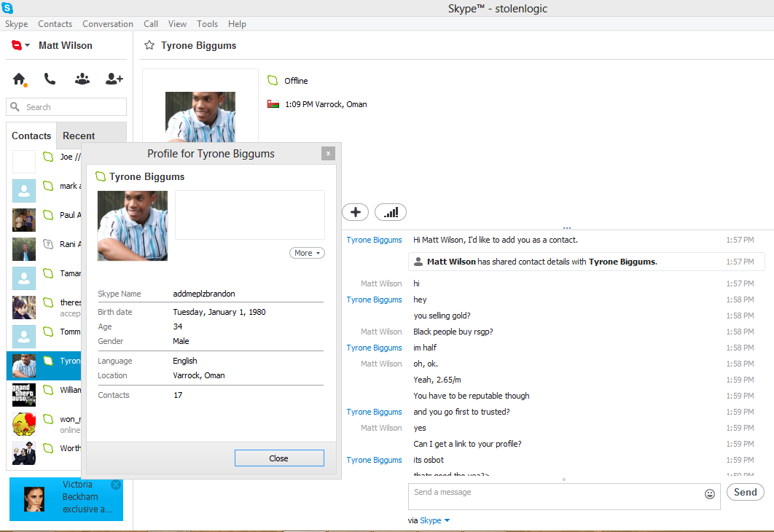Click the mood text box in profile dialog
This screenshot has width=774, height=532.
(250, 215)
